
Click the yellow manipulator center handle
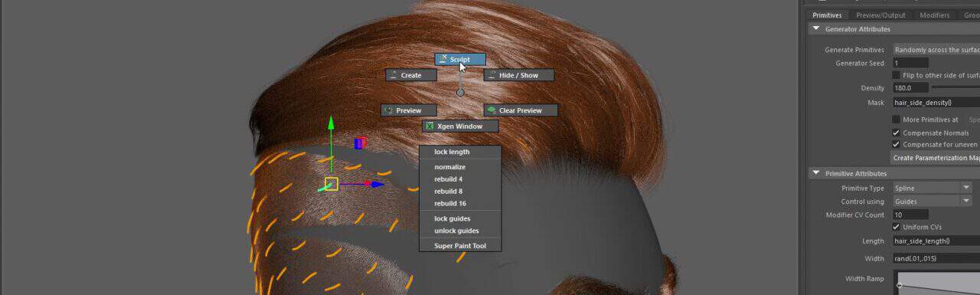tap(331, 184)
